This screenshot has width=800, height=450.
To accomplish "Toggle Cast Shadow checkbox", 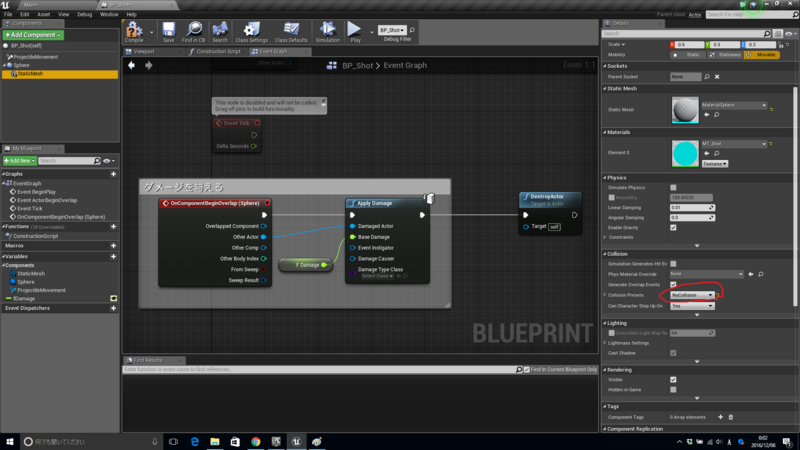I will pos(673,353).
